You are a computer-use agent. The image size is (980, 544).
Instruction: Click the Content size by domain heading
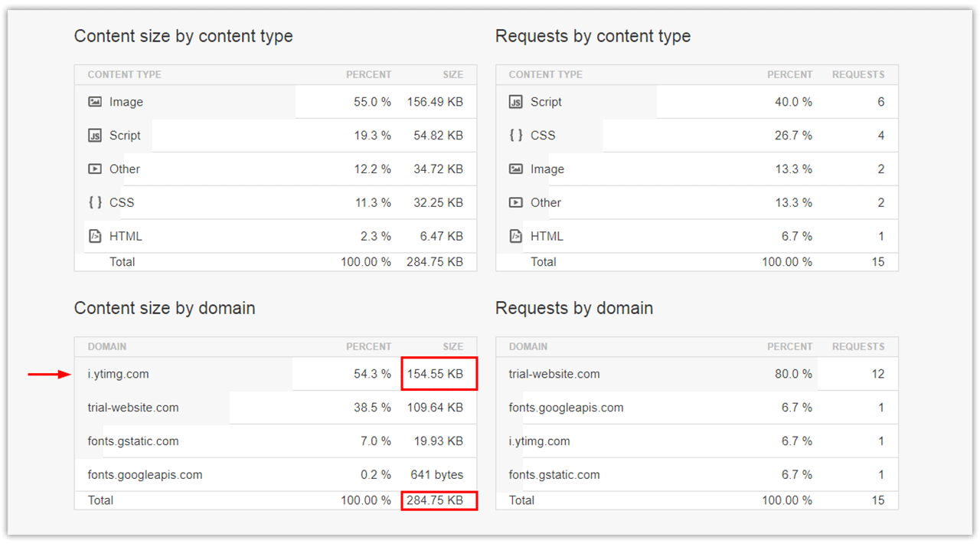(x=165, y=308)
